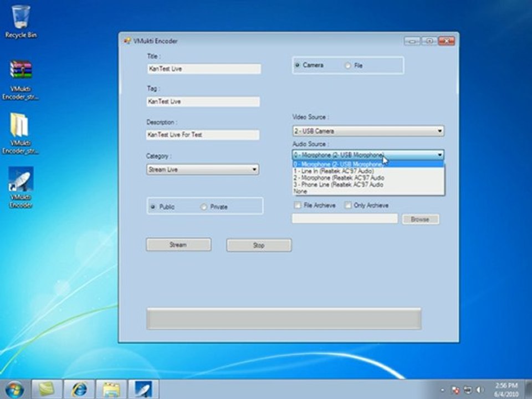Open Windows Explorer from the taskbar
The image size is (532, 399).
111,389
